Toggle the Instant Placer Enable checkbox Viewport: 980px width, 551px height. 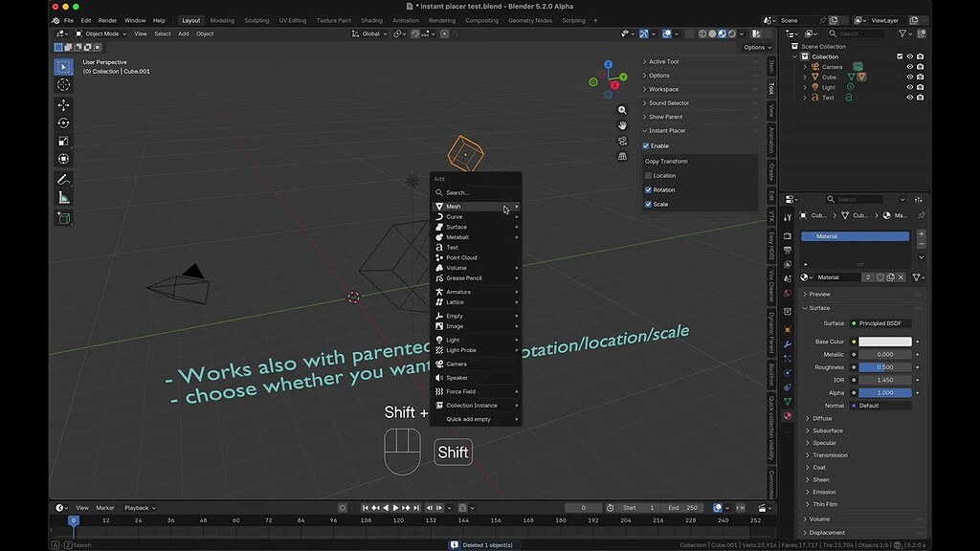click(x=646, y=145)
